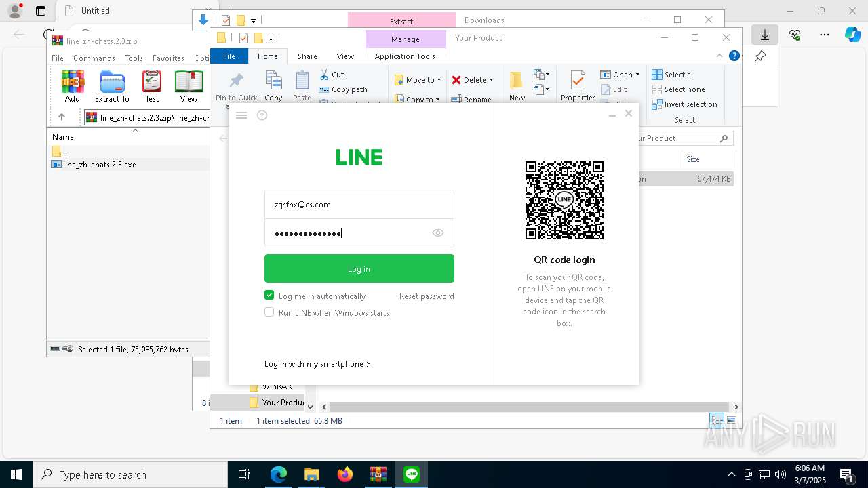The height and width of the screenshot is (488, 868).
Task: Switch Explorer to details view icon
Action: (x=716, y=420)
